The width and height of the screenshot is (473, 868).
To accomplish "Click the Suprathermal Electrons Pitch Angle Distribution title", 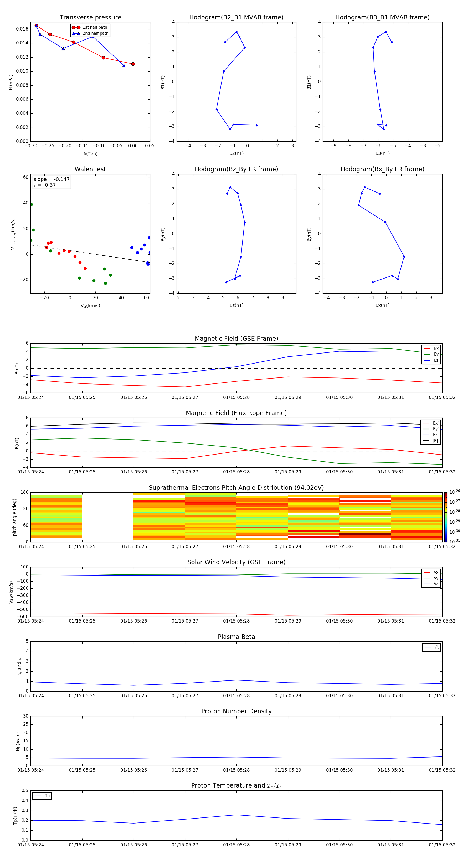I will click(x=236, y=488).
